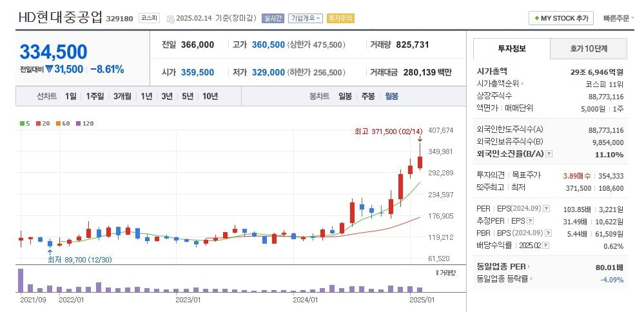
Task: Click the 배당수익률 value 0.62%
Action: 614,246
